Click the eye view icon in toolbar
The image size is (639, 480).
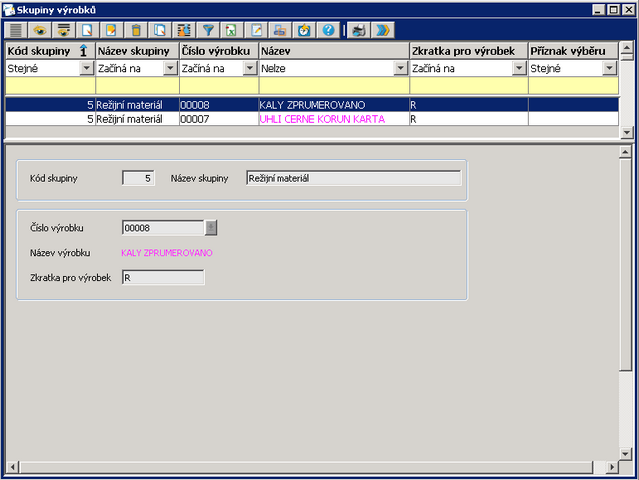click(42, 30)
